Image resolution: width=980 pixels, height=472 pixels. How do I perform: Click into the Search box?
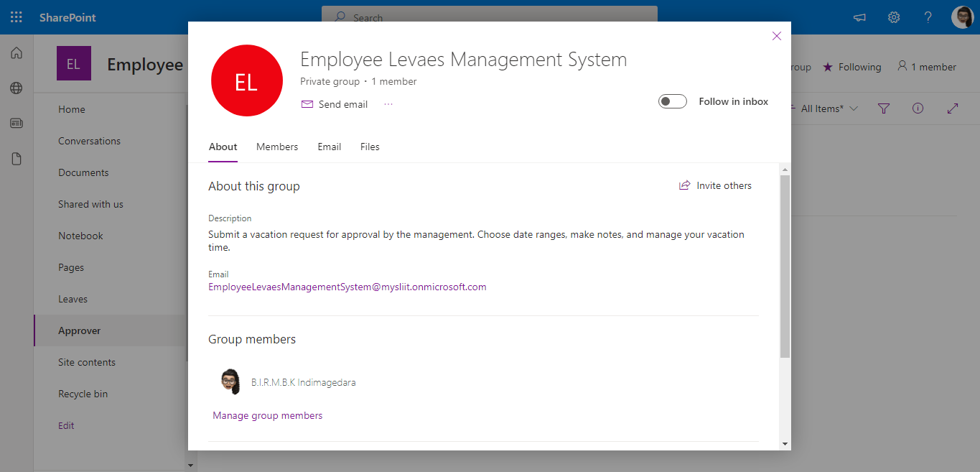490,17
